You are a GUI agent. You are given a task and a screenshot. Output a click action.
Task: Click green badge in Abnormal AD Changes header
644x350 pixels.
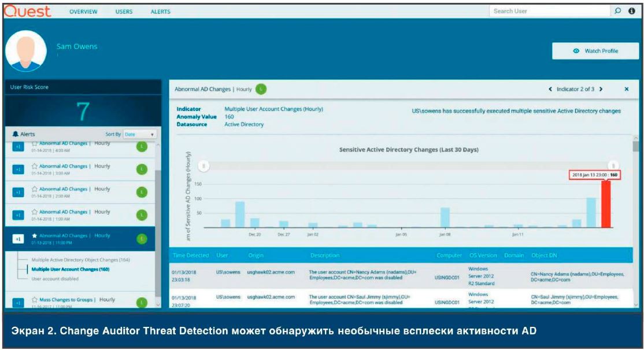point(261,89)
